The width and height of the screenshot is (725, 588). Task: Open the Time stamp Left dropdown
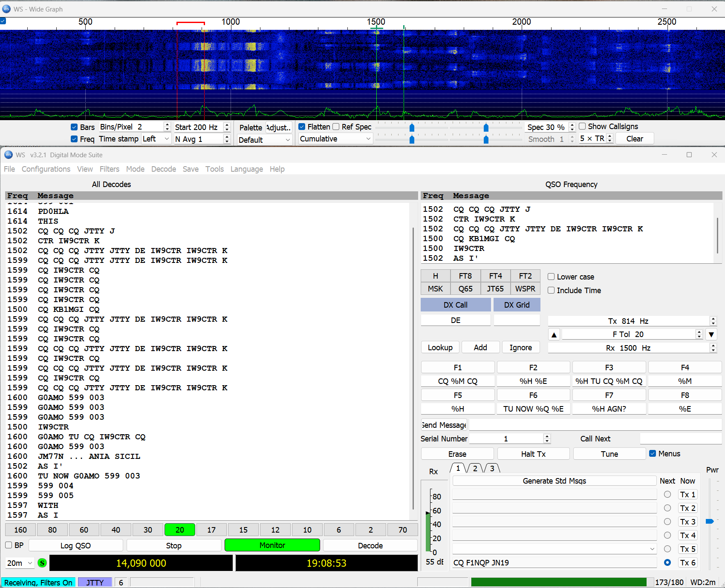(x=156, y=139)
